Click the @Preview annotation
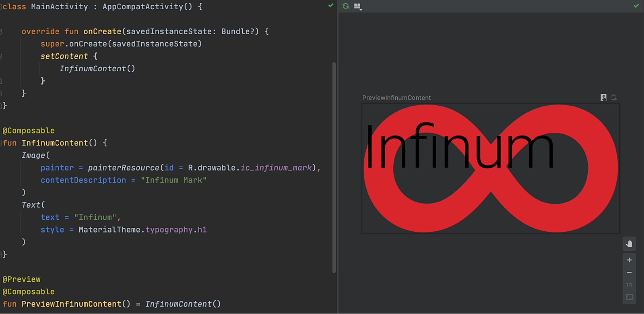The height and width of the screenshot is (314, 644). click(x=22, y=279)
